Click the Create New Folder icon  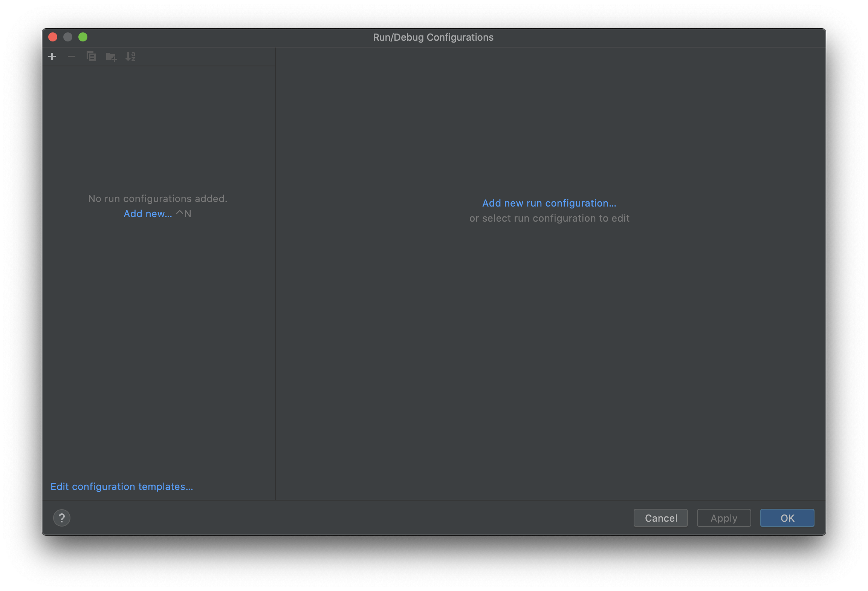111,57
